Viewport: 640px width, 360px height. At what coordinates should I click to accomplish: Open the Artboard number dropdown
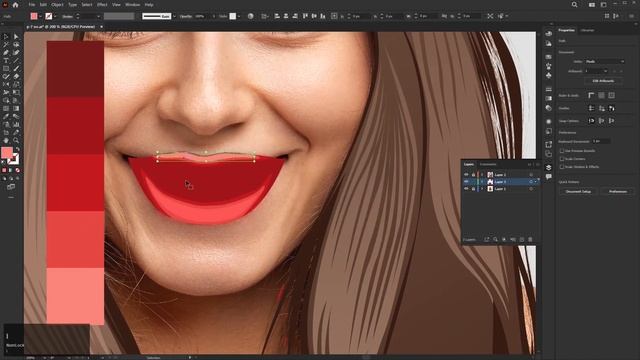click(x=596, y=71)
